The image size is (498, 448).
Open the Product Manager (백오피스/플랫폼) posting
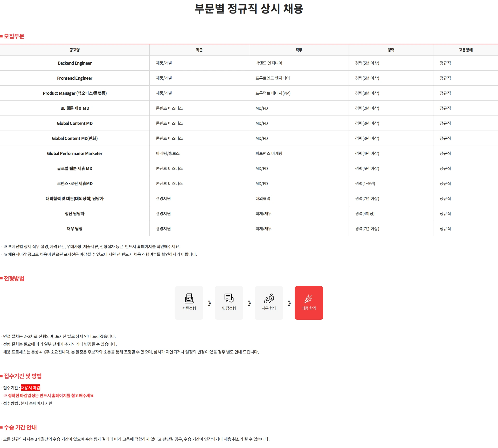click(75, 93)
